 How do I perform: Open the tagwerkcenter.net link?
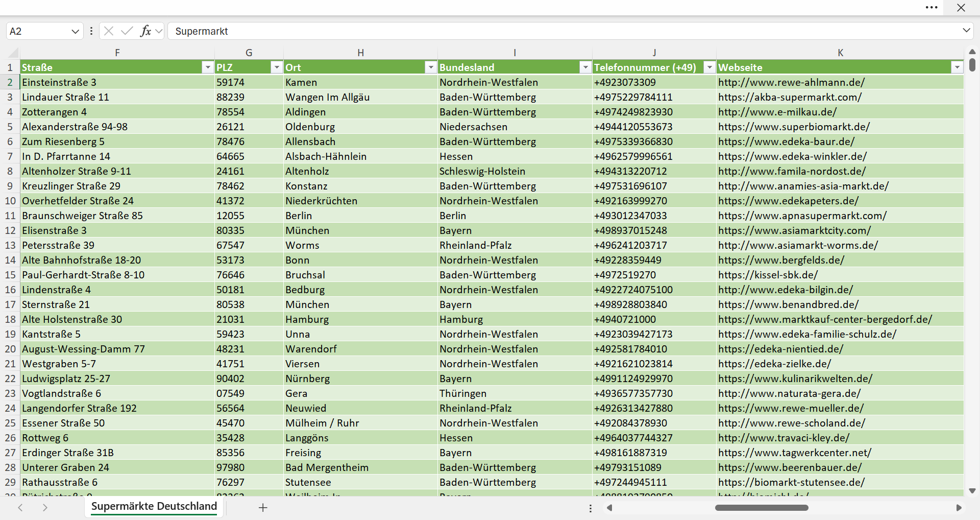point(795,453)
